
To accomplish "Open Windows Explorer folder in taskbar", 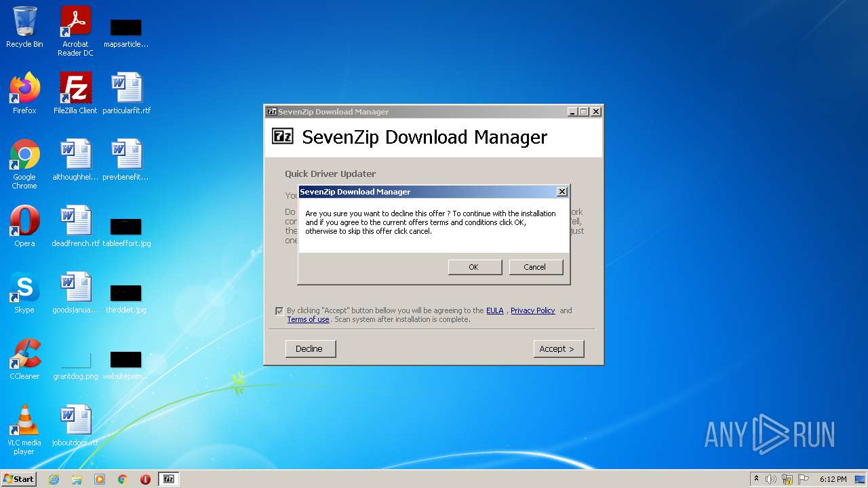I will 77,479.
